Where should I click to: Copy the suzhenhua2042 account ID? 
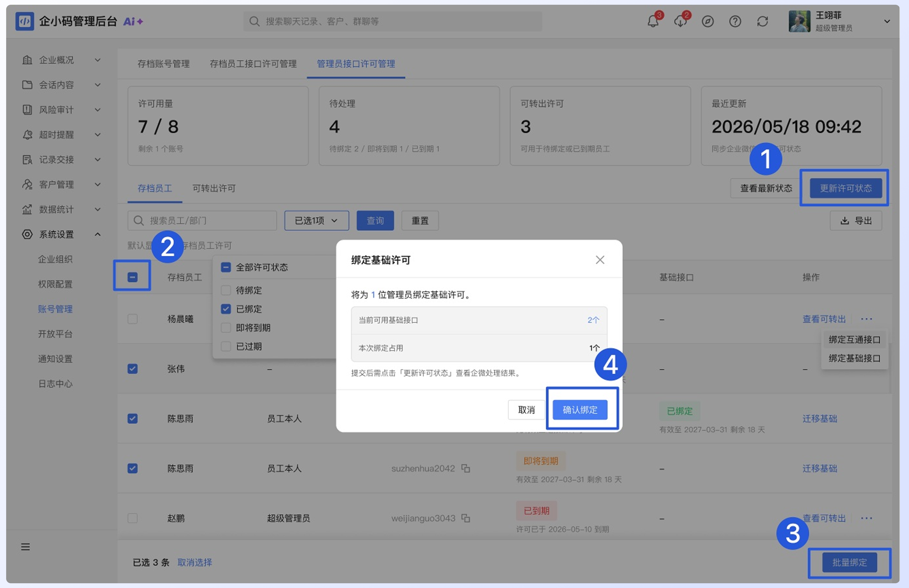tap(465, 468)
